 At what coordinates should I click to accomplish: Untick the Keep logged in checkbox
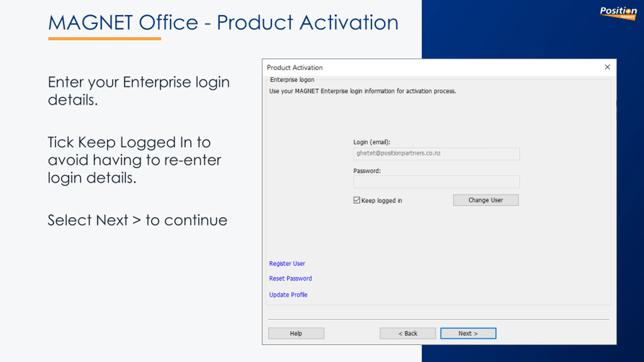356,200
